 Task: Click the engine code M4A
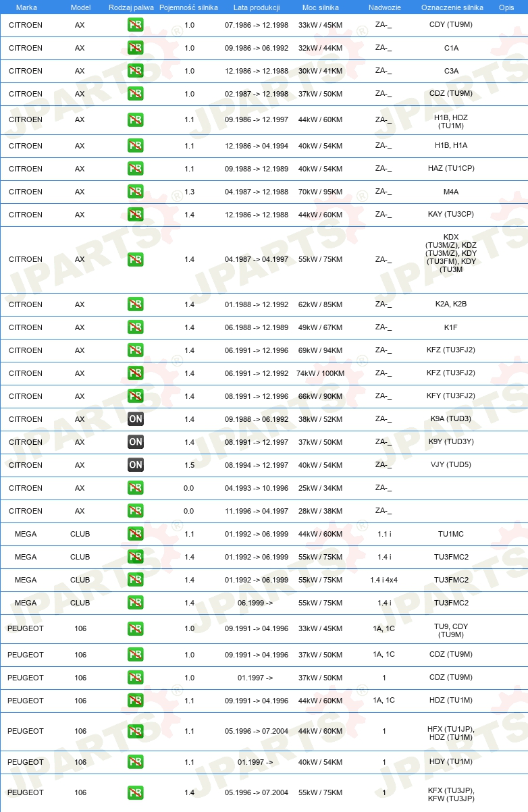(x=451, y=192)
